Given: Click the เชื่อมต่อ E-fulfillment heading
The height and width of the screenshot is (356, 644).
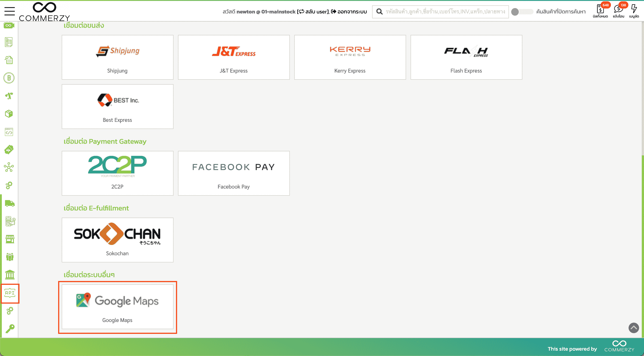Looking at the screenshot, I should coord(96,208).
